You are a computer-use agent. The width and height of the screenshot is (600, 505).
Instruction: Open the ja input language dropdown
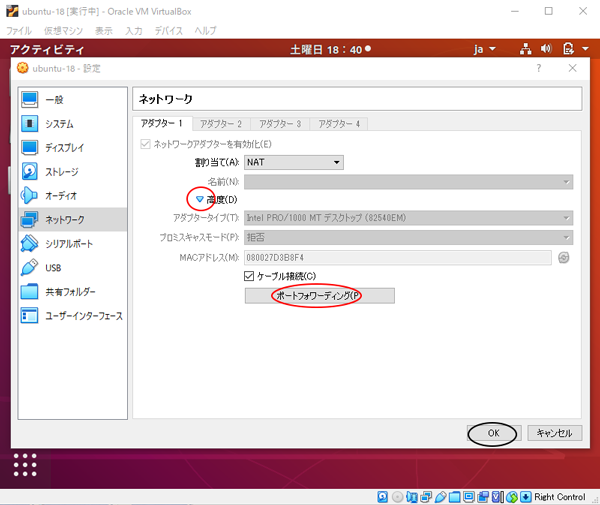(x=484, y=49)
